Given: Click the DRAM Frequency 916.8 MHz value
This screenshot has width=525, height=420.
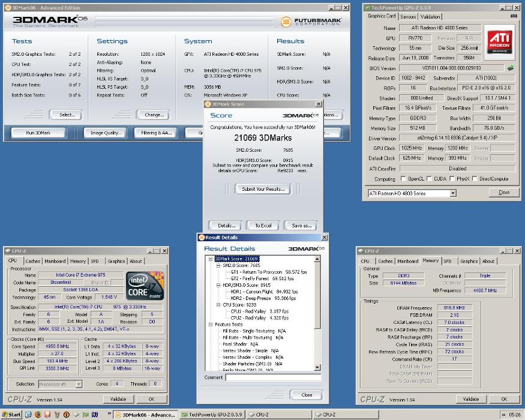Looking at the screenshot, I should coord(454,307).
